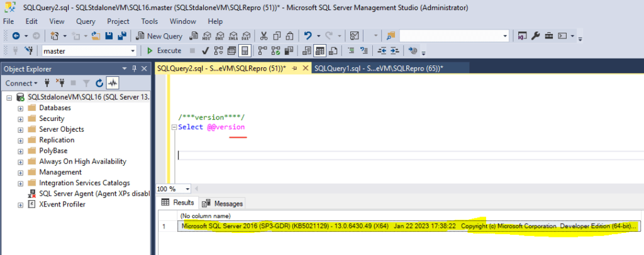Select the PolyBase tree item

[x=53, y=150]
